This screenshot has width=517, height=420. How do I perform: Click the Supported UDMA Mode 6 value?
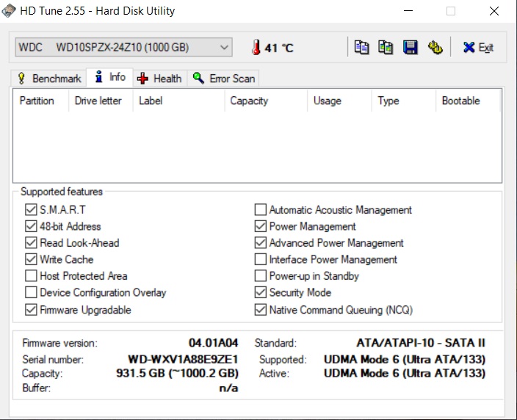405,359
